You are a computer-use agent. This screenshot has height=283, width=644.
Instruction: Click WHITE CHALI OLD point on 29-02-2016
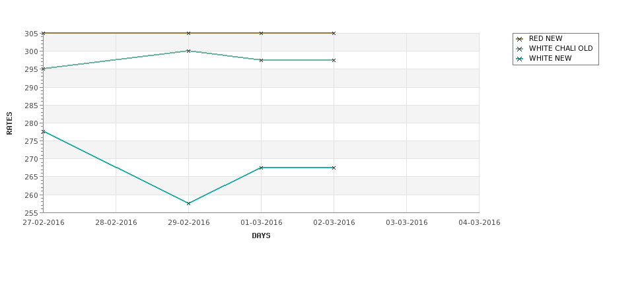188,51
